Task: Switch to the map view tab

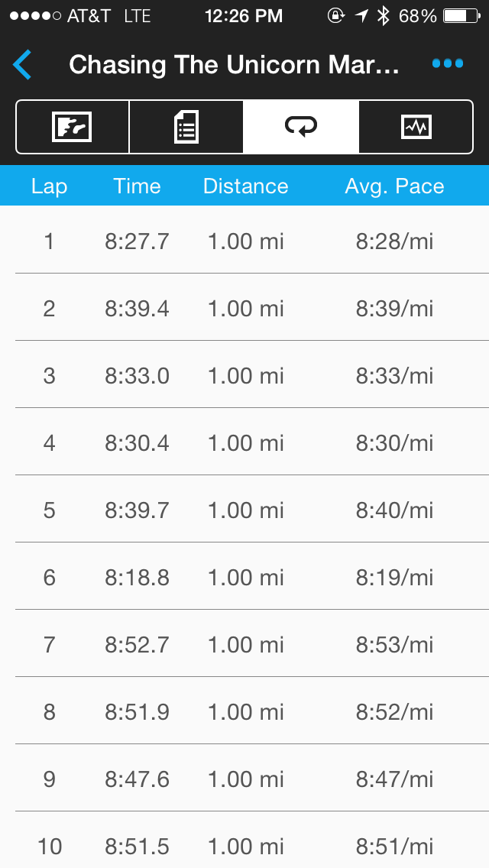Action: tap(73, 127)
